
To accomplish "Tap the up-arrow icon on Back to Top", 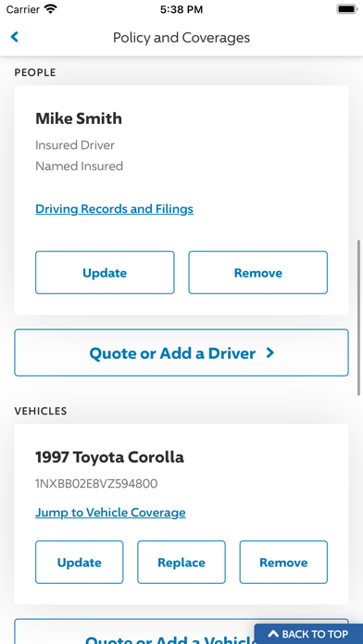I will pos(273,634).
